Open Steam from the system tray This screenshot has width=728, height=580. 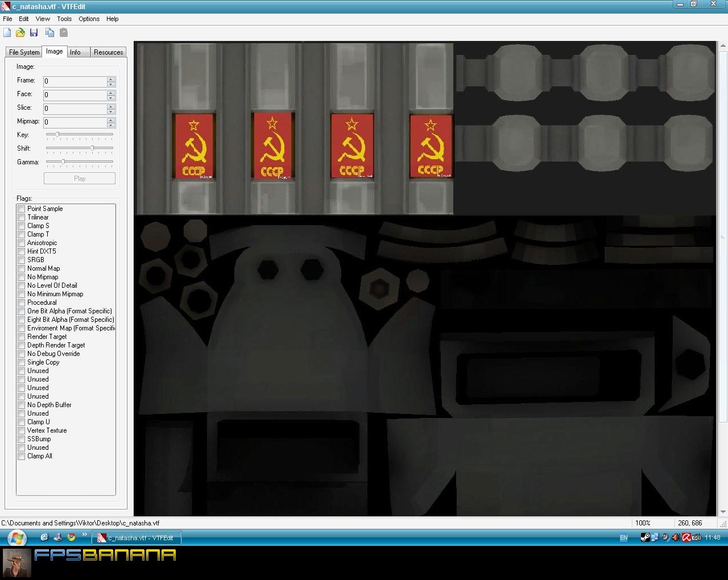[x=645, y=537]
